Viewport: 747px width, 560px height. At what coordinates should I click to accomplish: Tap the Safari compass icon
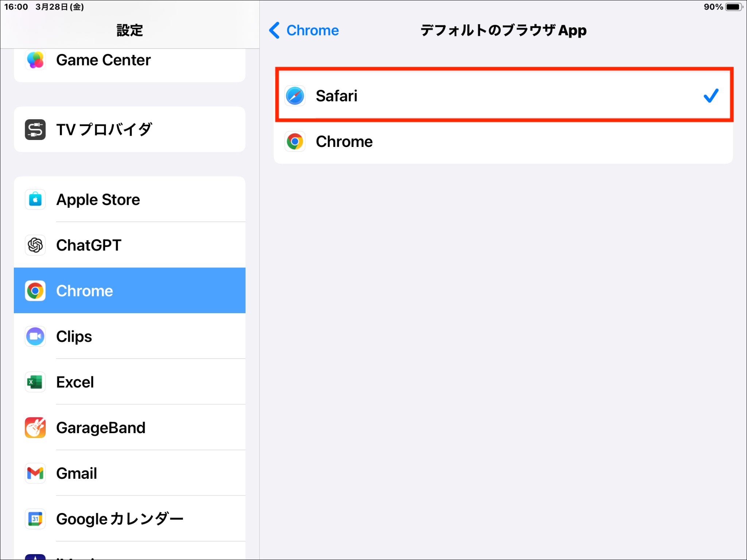[295, 96]
